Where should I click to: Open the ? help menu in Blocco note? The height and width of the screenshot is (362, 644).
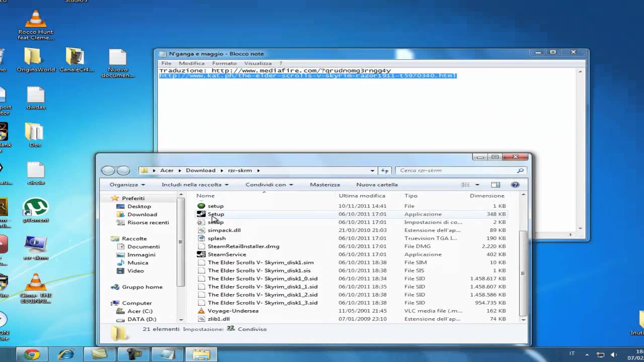[281, 63]
